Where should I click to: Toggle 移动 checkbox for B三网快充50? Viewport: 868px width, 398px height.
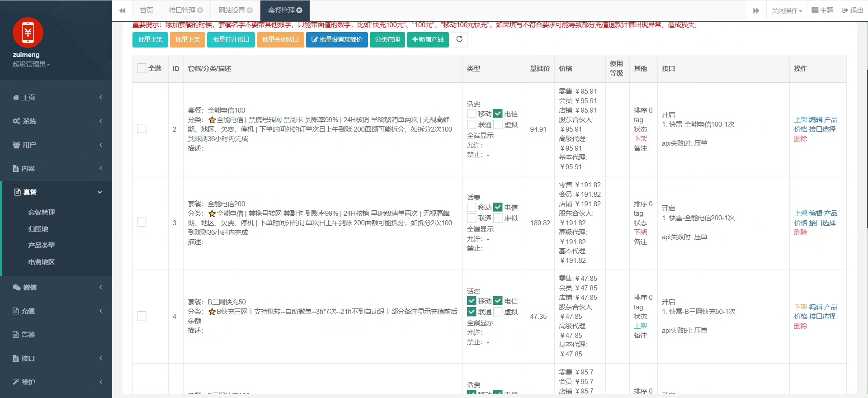(x=472, y=301)
